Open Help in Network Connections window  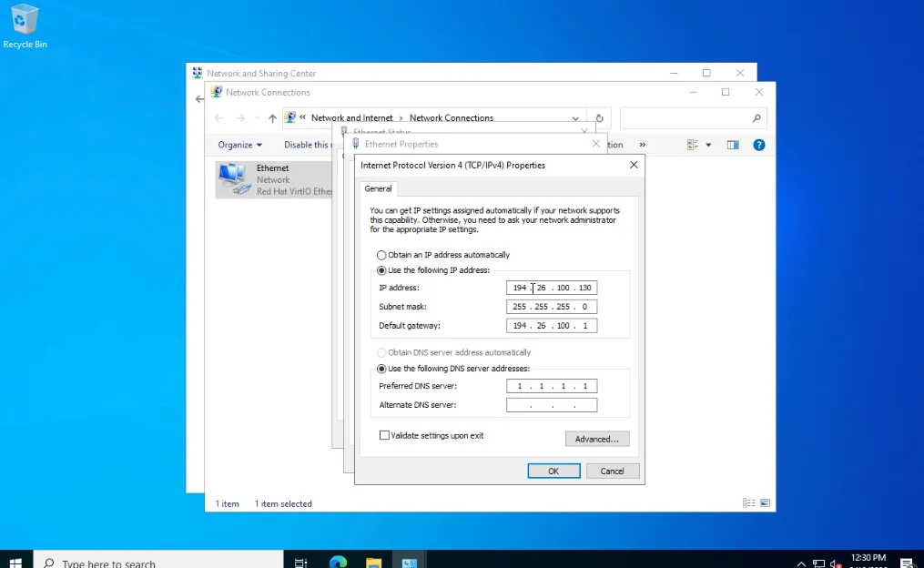click(759, 144)
